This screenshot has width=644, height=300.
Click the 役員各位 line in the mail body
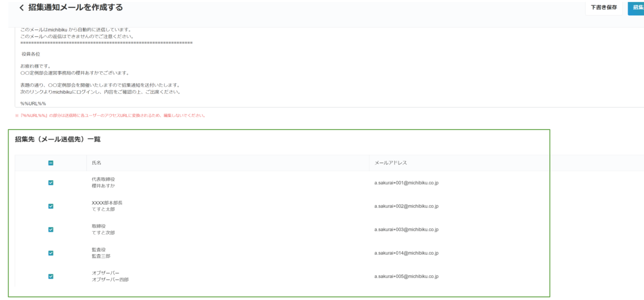[x=31, y=54]
